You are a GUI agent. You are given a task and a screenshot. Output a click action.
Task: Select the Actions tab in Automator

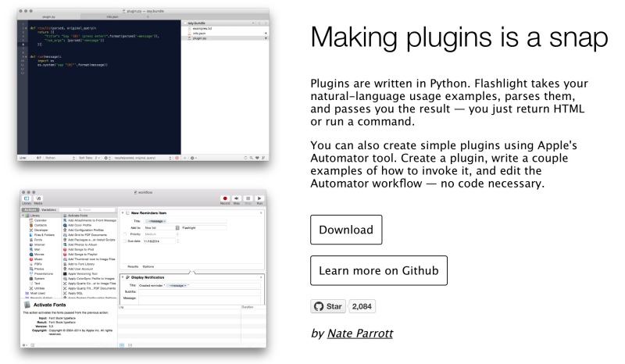click(x=30, y=209)
